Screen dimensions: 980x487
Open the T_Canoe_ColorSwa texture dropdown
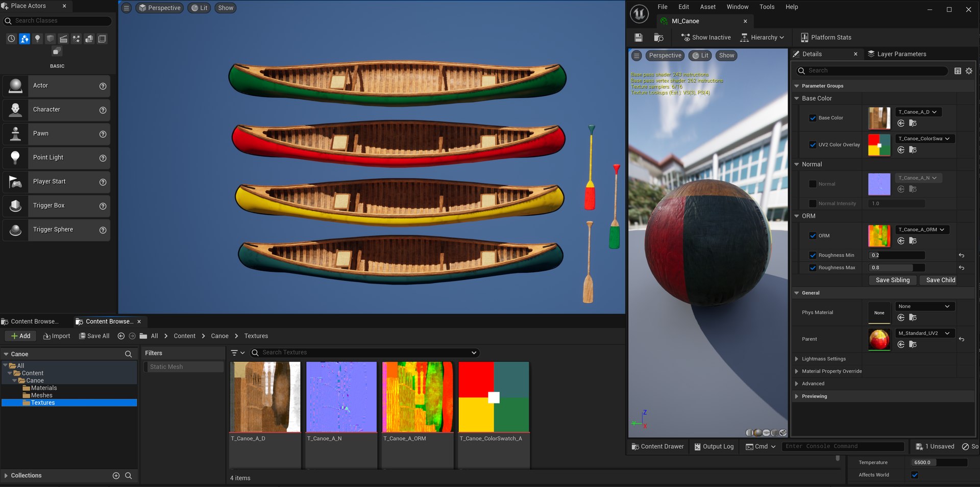coord(925,139)
